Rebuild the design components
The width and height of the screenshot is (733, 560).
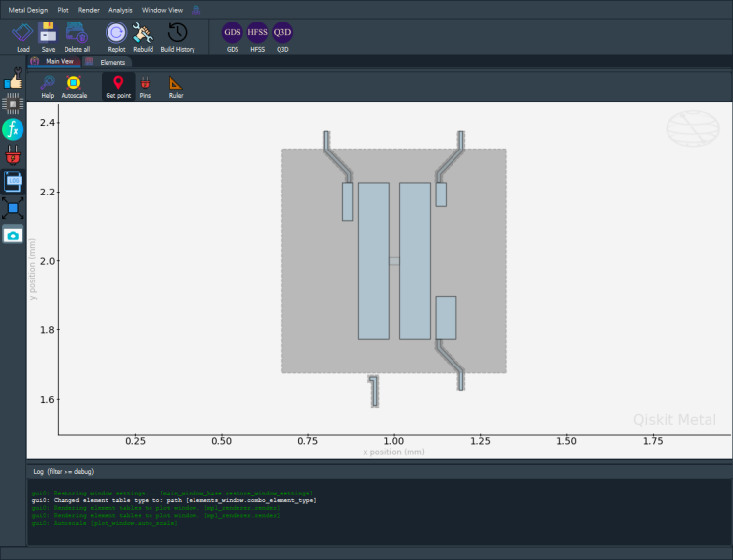point(143,37)
